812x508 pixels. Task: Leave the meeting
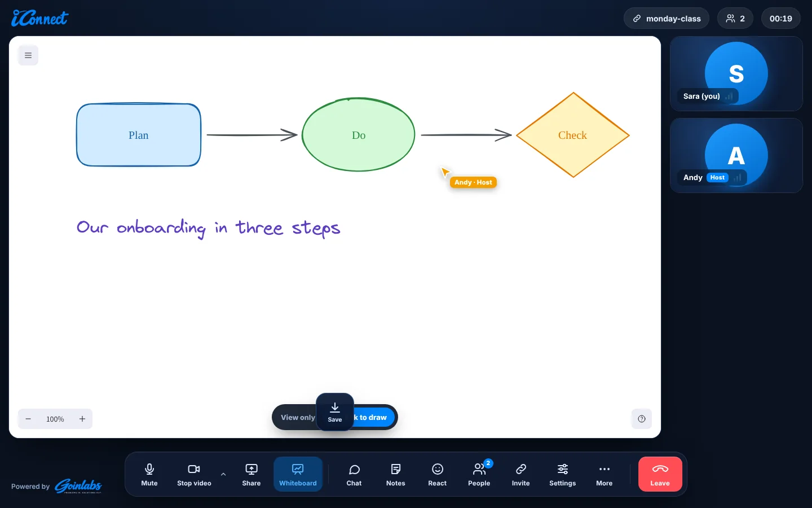point(660,474)
